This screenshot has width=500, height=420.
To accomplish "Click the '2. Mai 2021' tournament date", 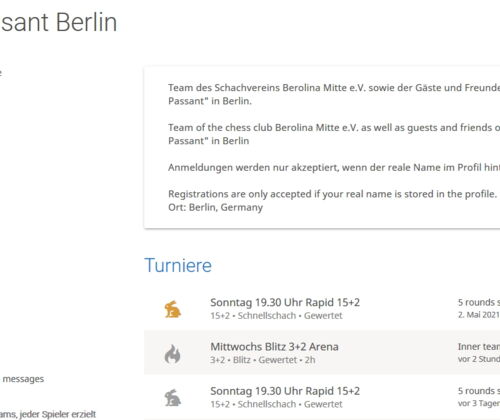I will pyautogui.click(x=479, y=315).
